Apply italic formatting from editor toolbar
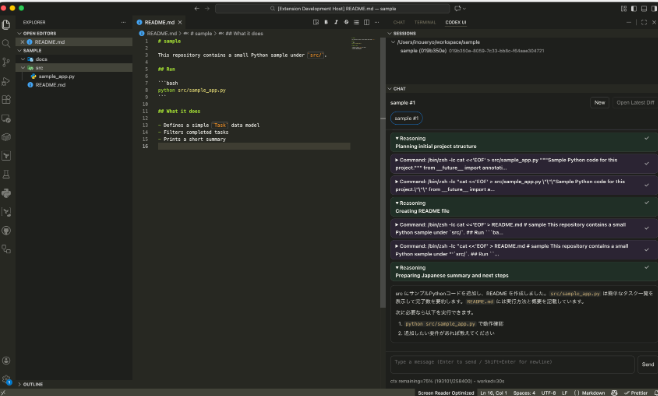This screenshot has width=658, height=396. coord(336,22)
